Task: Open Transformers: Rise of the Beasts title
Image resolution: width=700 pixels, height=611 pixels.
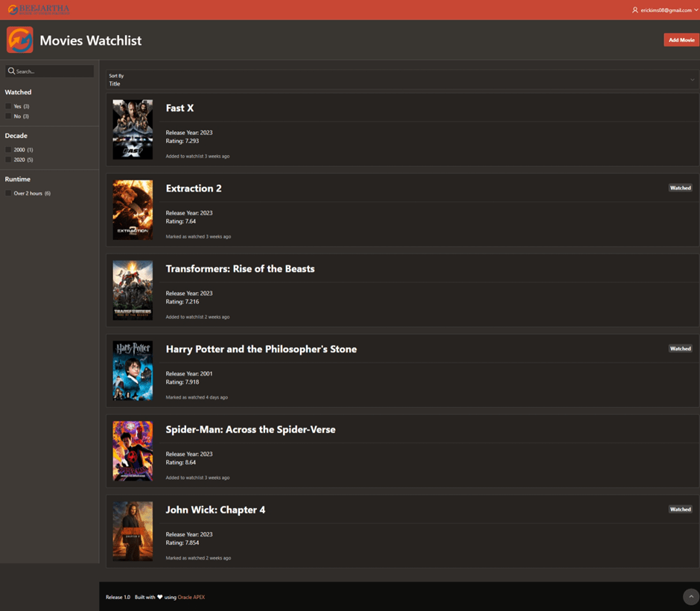Action: pos(241,269)
